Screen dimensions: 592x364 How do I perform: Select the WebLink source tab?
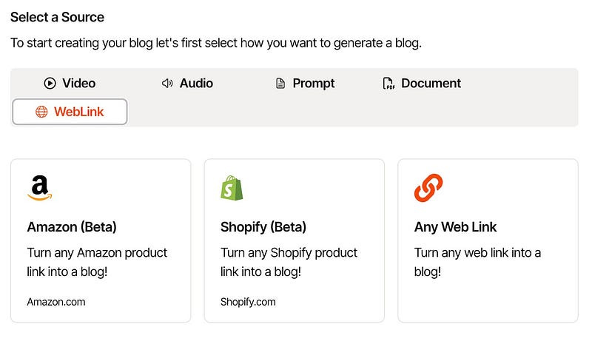tap(70, 112)
